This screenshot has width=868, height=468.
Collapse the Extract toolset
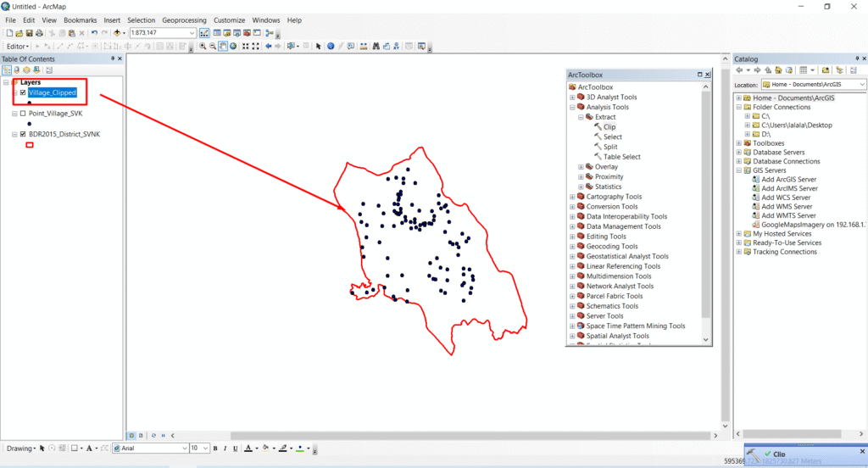[x=581, y=117]
